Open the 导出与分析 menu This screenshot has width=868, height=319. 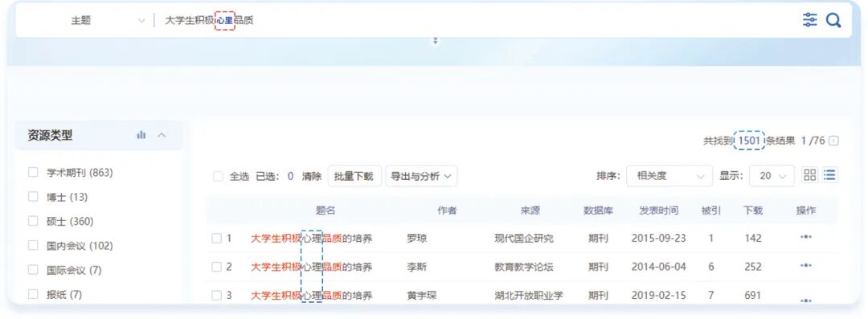pos(421,176)
